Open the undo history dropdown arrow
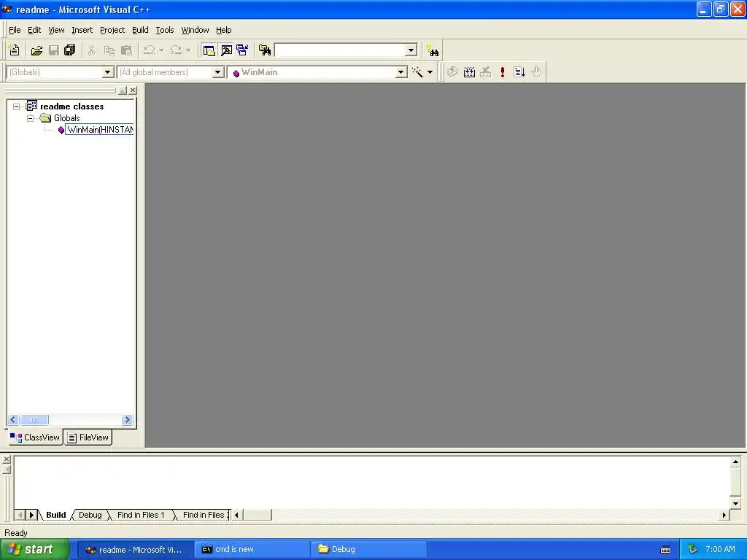The height and width of the screenshot is (560, 747). tap(161, 50)
